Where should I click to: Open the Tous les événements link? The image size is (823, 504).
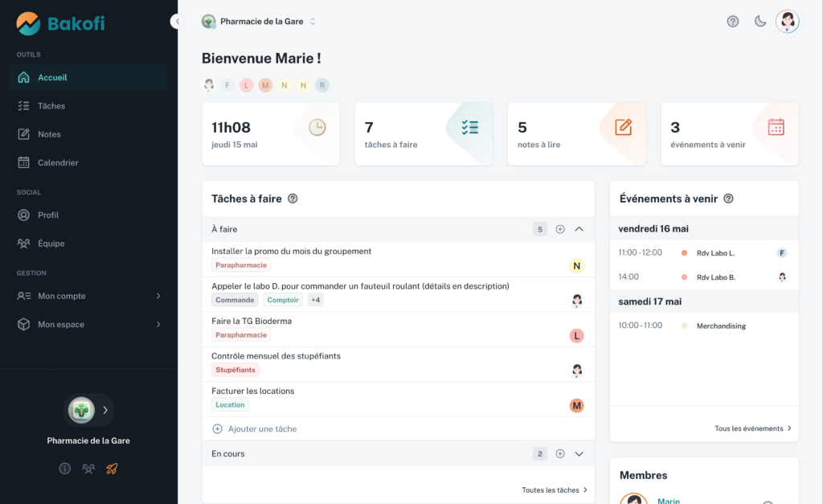pos(753,428)
